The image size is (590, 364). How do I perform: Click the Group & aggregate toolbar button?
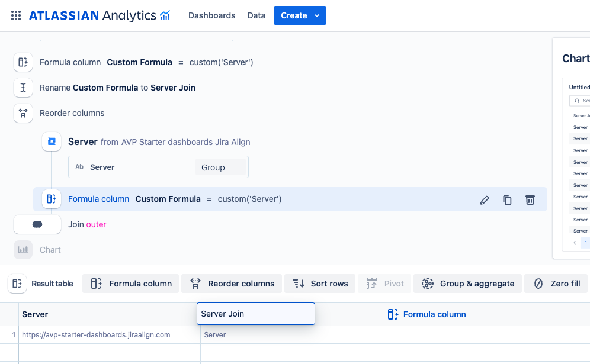click(468, 284)
